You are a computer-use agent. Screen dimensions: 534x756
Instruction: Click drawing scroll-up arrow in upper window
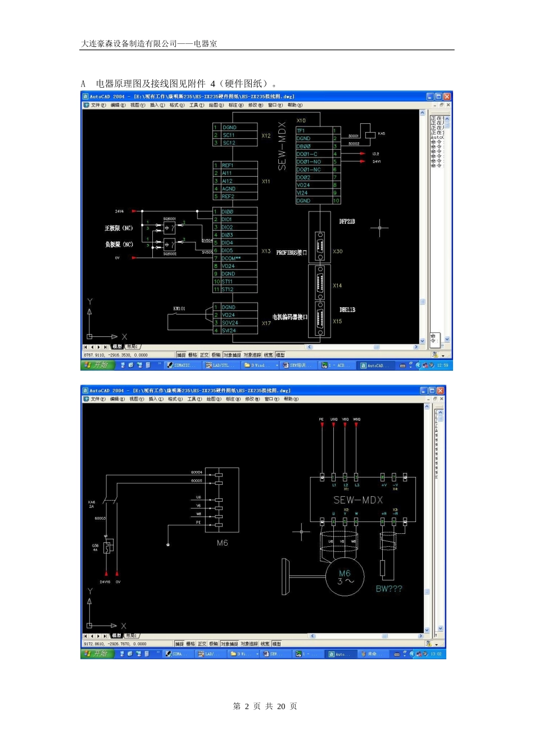[x=423, y=112]
